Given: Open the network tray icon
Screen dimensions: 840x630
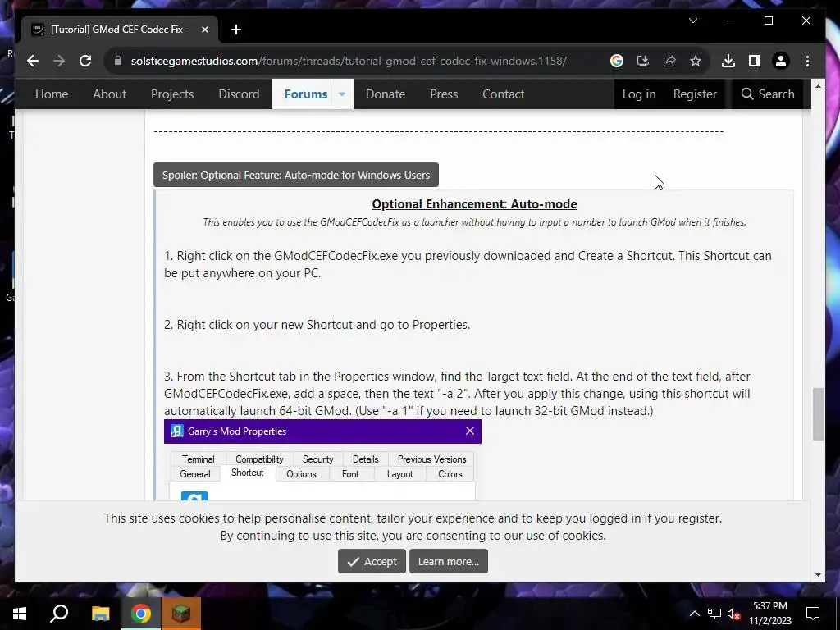Looking at the screenshot, I should (714, 614).
